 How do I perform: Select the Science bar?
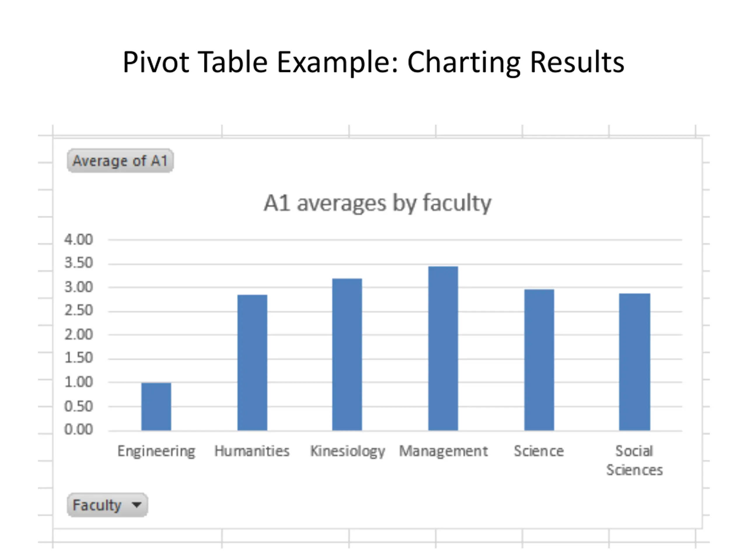click(x=539, y=360)
